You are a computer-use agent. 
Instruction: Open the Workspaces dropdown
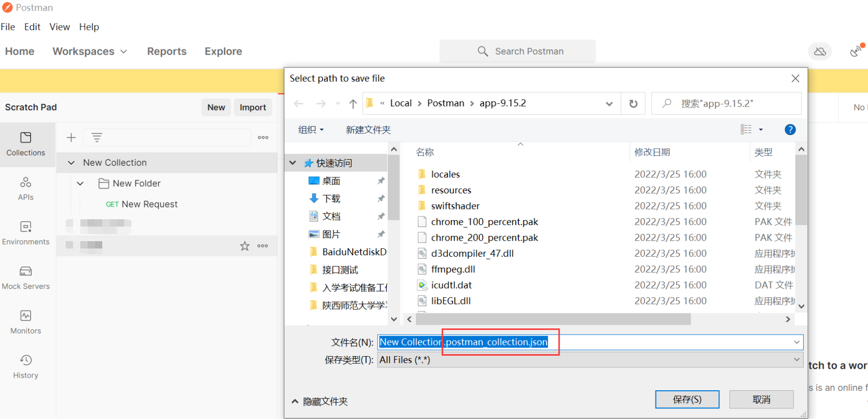[90, 51]
